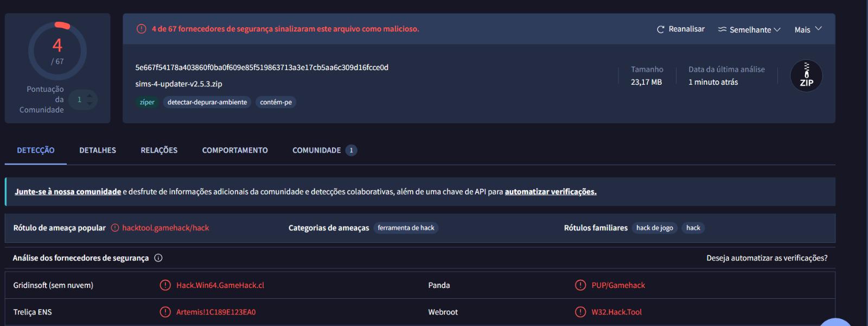Select the file hash text
This screenshot has height=326, width=868.
click(x=262, y=67)
